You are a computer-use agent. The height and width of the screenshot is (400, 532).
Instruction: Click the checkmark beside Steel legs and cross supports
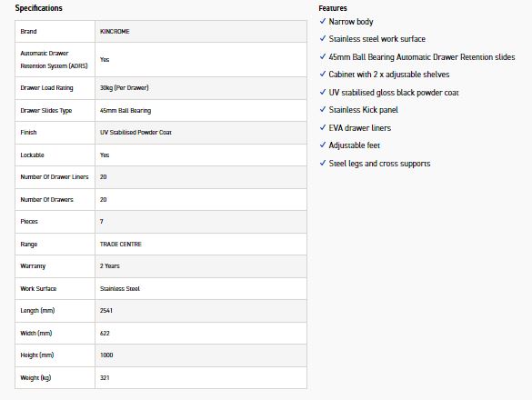pos(323,163)
